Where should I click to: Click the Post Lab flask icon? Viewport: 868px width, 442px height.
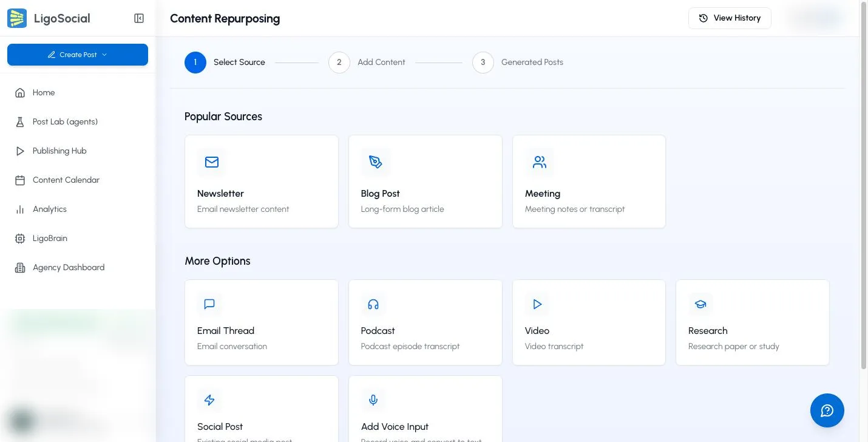coord(20,122)
